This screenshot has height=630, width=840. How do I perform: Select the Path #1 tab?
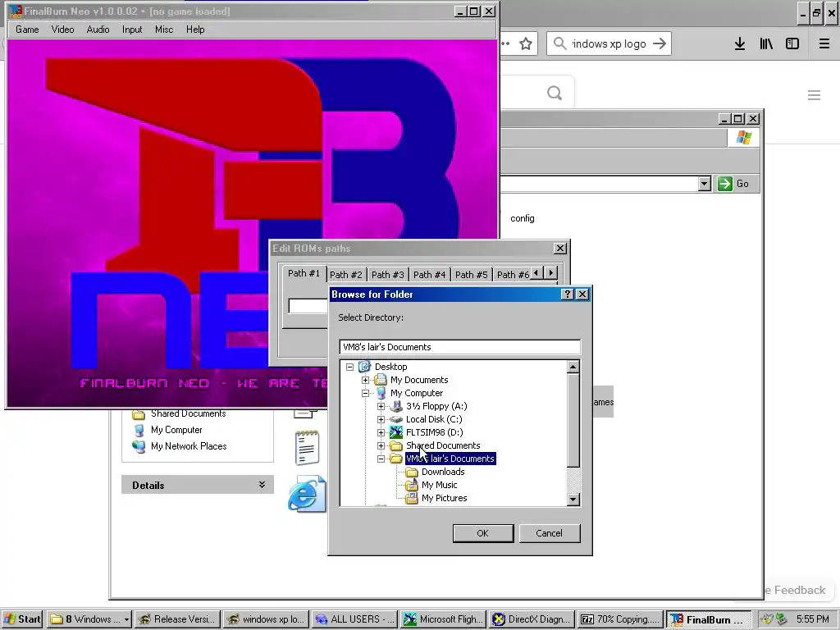tap(304, 273)
